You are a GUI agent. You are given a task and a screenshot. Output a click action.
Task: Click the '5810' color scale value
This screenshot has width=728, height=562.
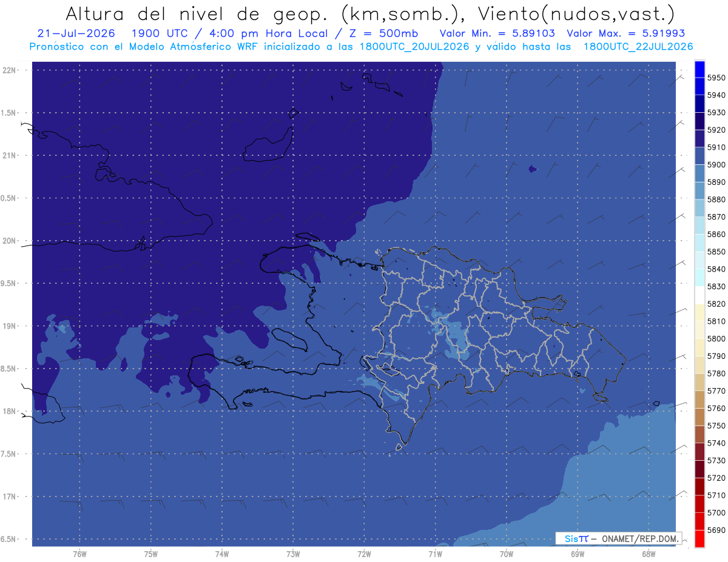pyautogui.click(x=716, y=321)
